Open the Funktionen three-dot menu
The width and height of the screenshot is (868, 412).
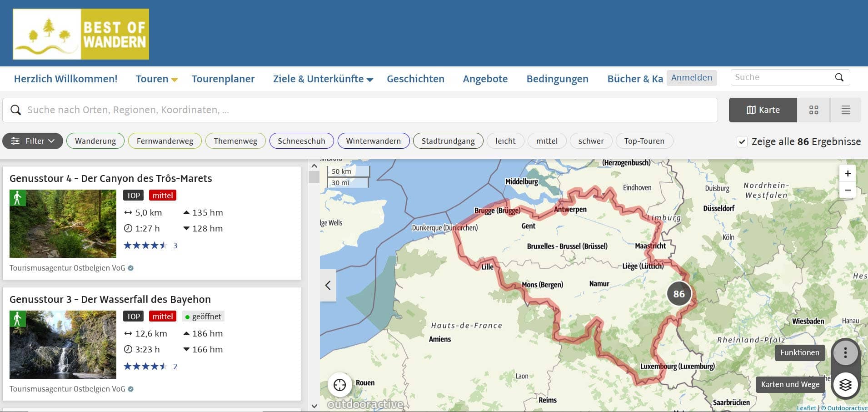tap(845, 352)
